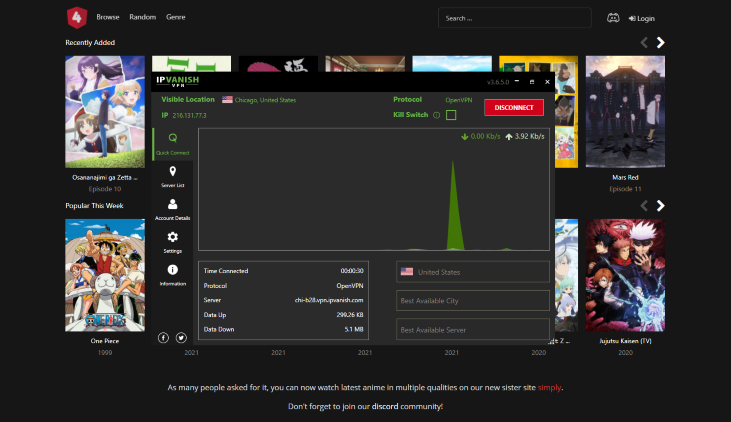
Task: Open the Server List in IPVanish
Action: click(x=172, y=177)
